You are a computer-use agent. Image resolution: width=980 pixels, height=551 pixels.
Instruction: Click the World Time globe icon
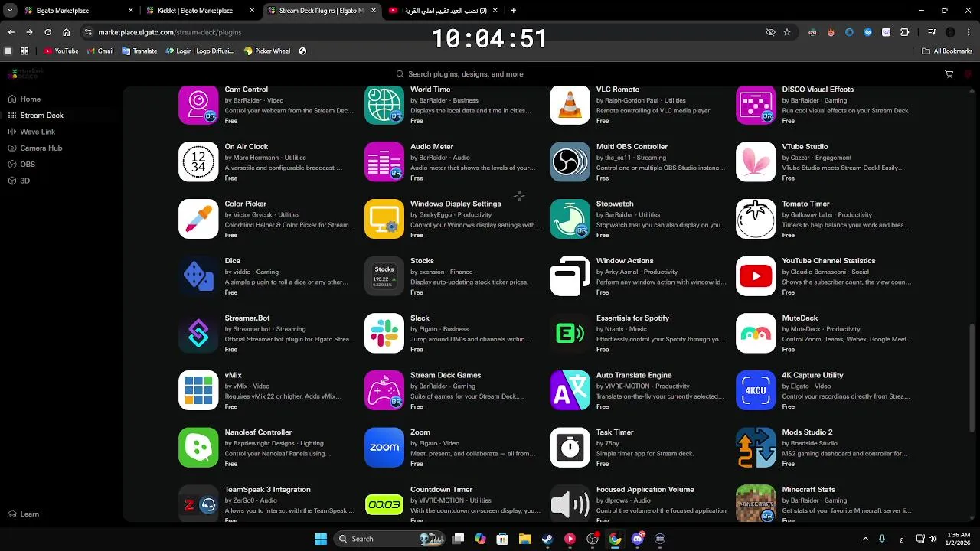[384, 104]
